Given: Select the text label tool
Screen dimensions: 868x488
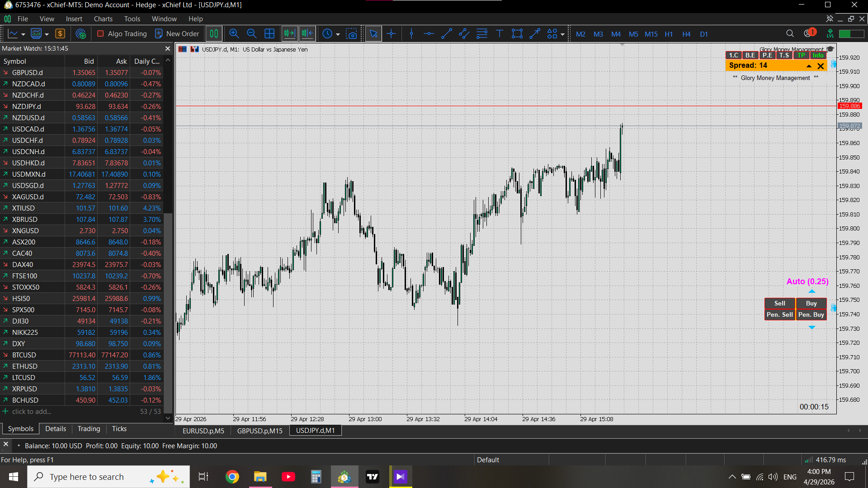Looking at the screenshot, I should pyautogui.click(x=500, y=34).
